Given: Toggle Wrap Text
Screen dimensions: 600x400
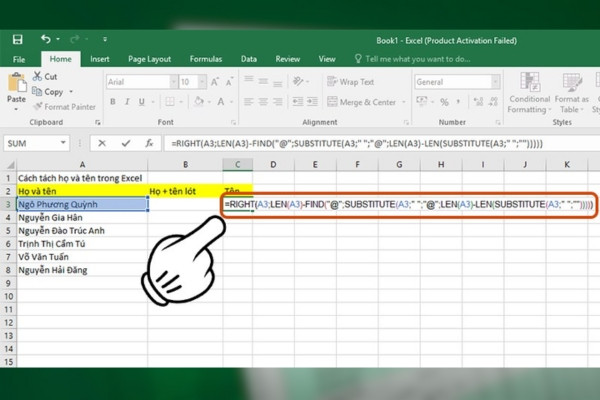Looking at the screenshot, I should [351, 82].
